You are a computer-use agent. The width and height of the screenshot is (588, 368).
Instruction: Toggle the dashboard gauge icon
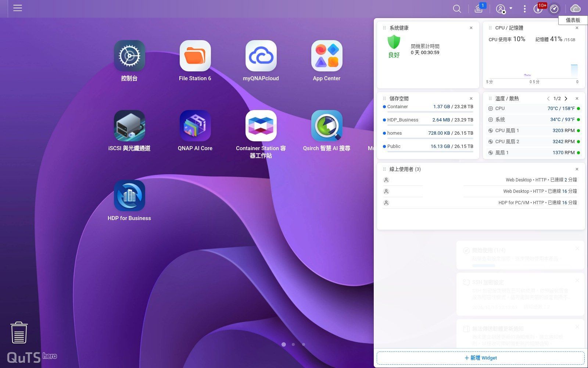point(554,8)
